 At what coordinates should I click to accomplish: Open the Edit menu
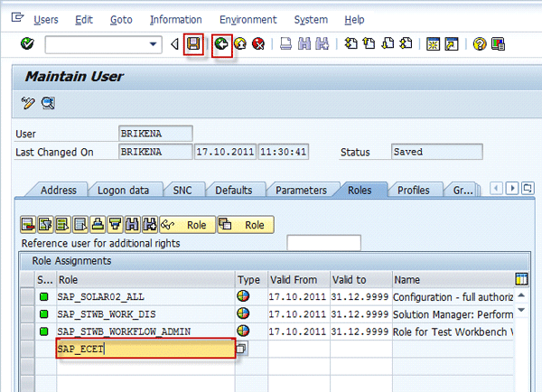[84, 20]
